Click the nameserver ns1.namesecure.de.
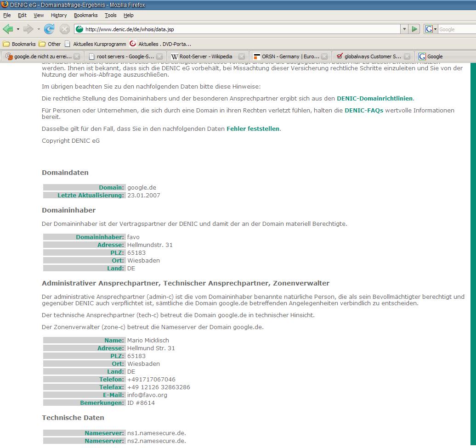Screen dimensions: 476x448 157,433
